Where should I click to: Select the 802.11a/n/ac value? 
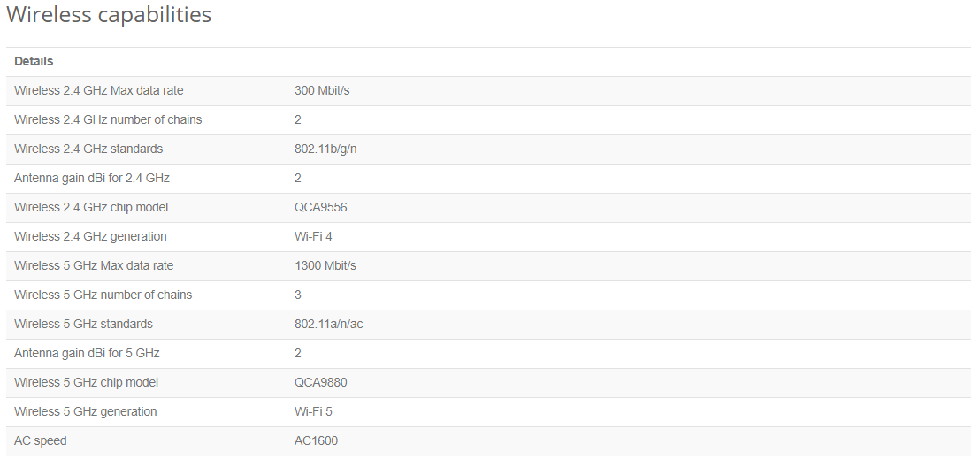point(329,324)
